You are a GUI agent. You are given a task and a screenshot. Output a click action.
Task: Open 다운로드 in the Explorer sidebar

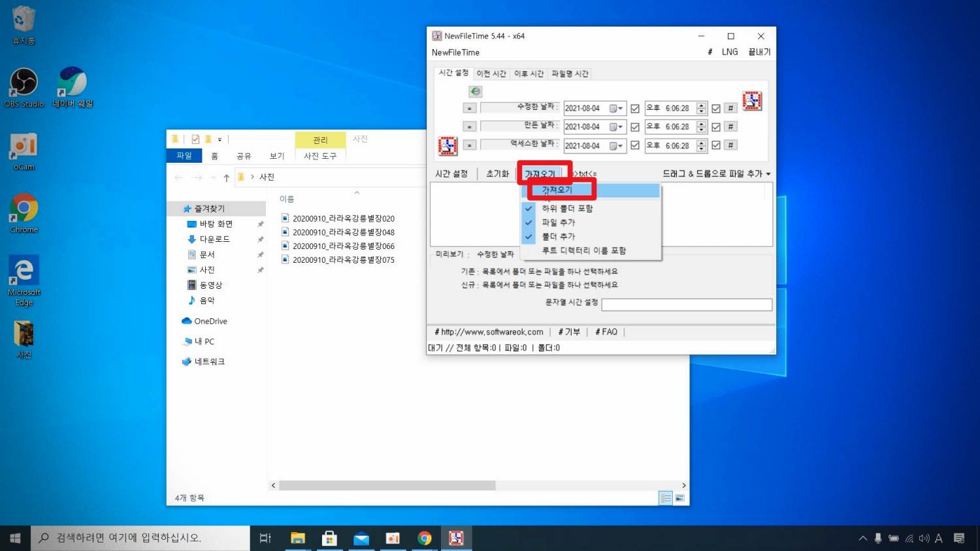coord(214,239)
